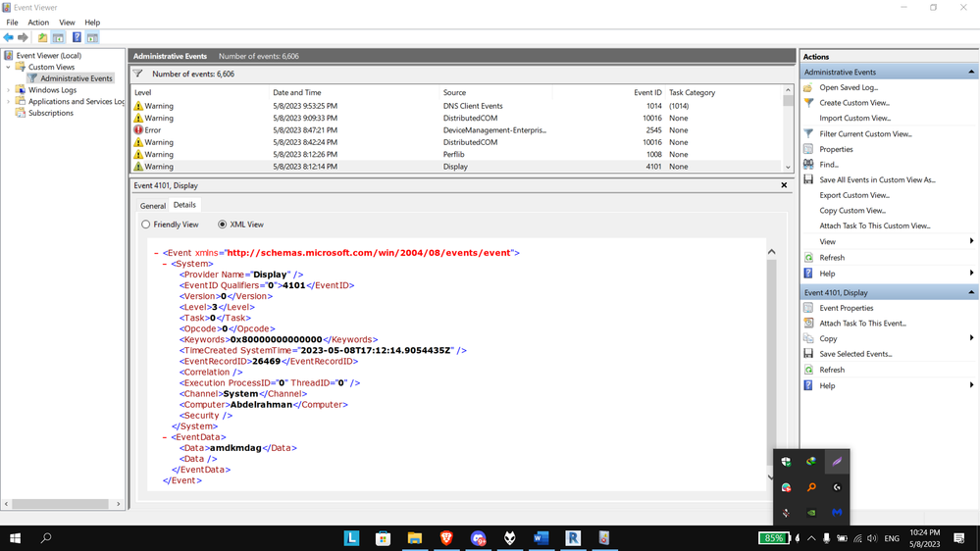This screenshot has height=551, width=980.
Task: Click the Create Custom View funnel icon
Action: 808,102
